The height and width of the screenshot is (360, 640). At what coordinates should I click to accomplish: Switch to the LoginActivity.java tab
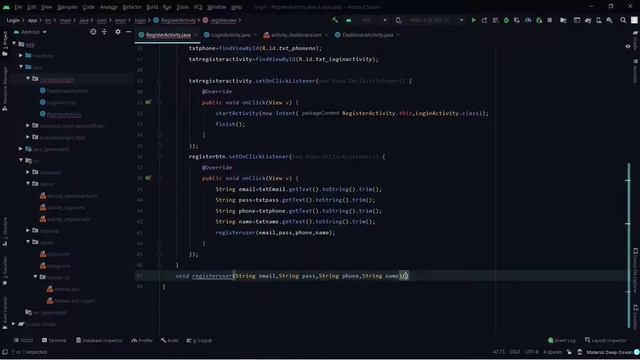pos(230,35)
